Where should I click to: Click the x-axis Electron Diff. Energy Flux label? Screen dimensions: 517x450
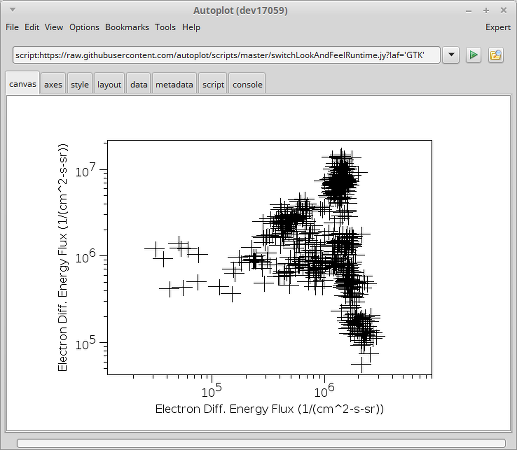click(269, 409)
